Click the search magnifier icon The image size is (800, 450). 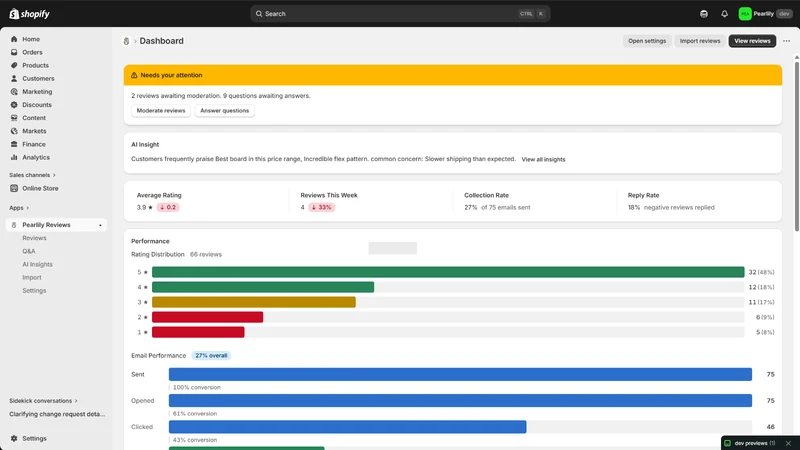pos(259,14)
